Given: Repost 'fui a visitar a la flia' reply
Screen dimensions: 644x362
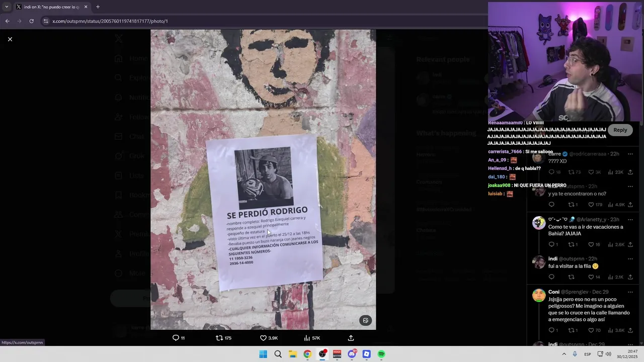Looking at the screenshot, I should tap(571, 277).
